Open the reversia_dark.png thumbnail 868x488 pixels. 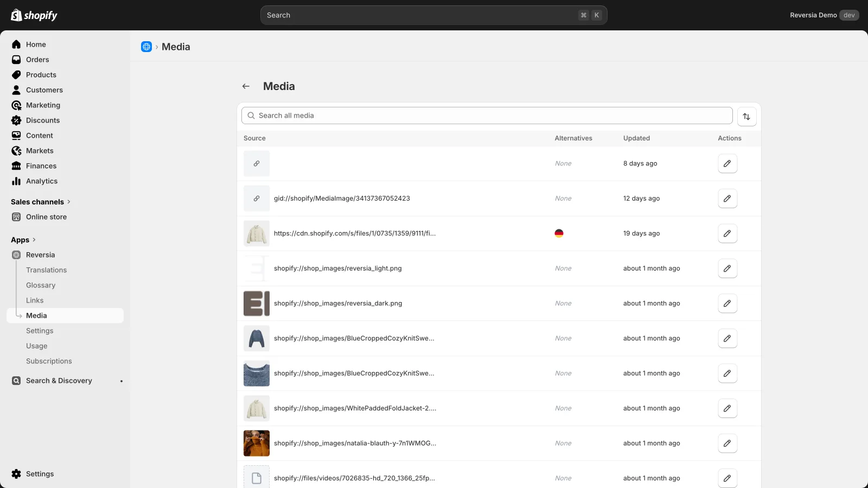coord(257,303)
